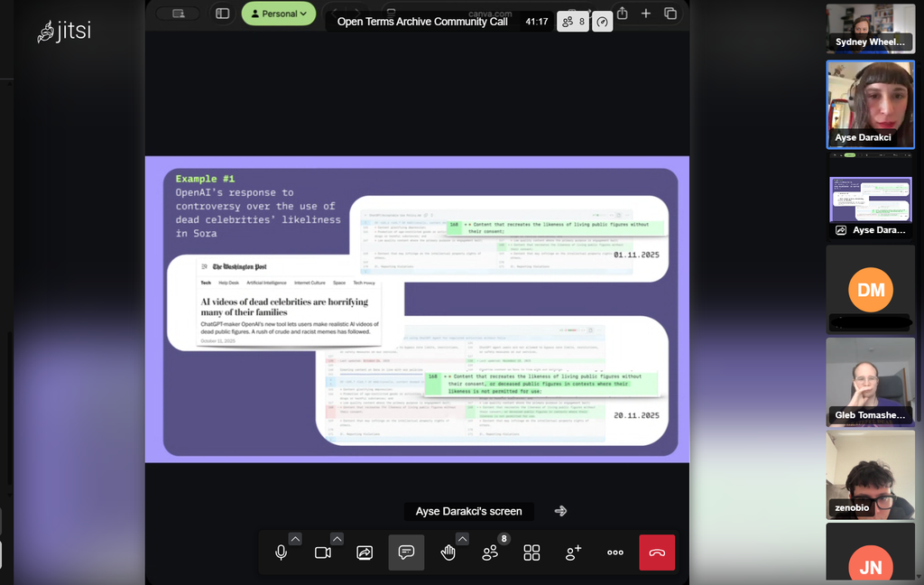924x585 pixels.
Task: Open audio settings chevron beside microphone
Action: coord(295,538)
